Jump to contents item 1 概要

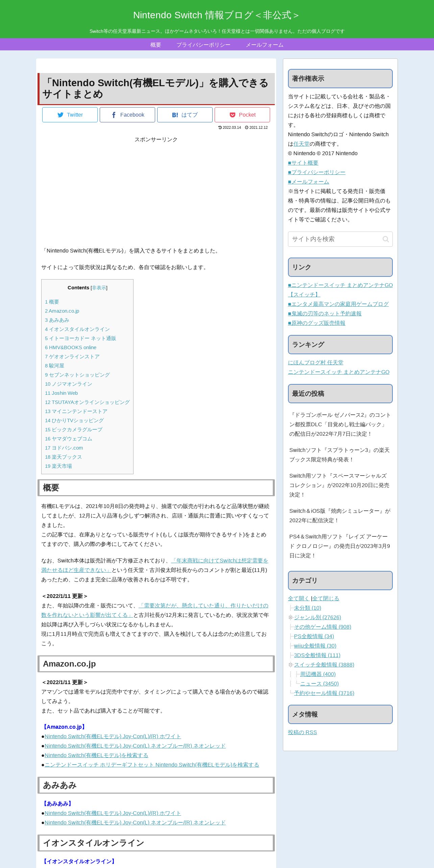[52, 302]
